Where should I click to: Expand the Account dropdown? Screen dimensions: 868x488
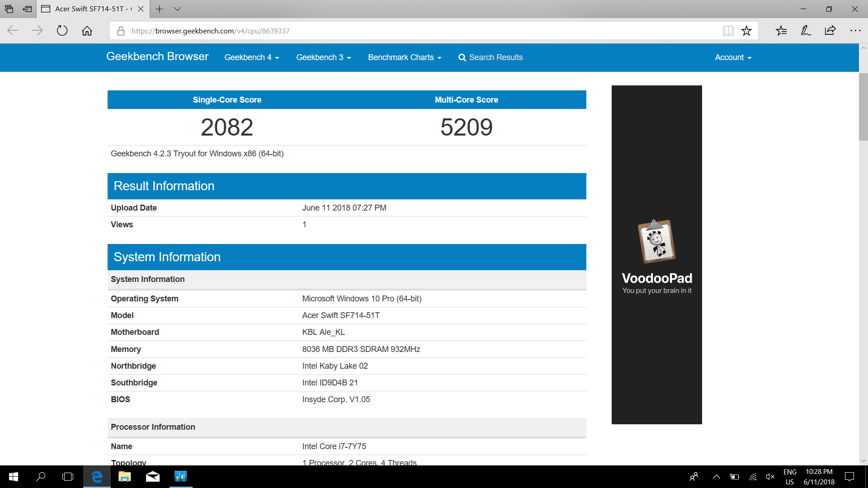click(x=733, y=57)
